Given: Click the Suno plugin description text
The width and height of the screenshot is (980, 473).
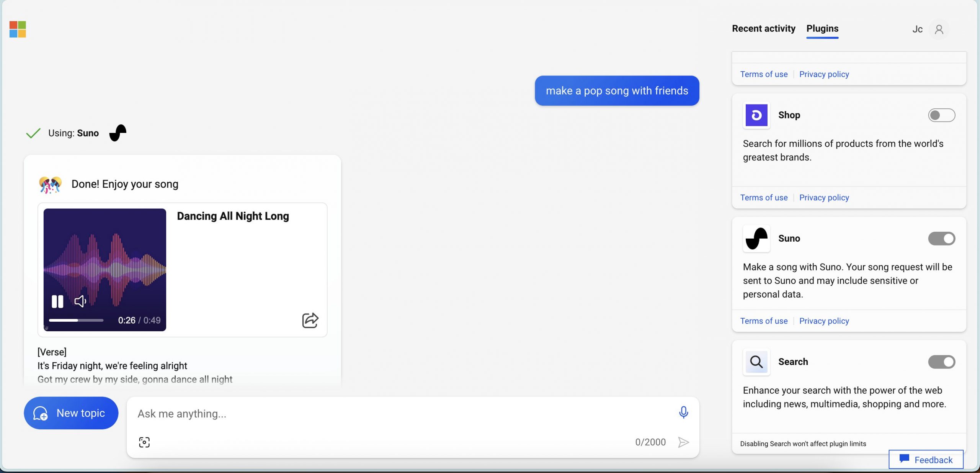Looking at the screenshot, I should click(x=848, y=281).
